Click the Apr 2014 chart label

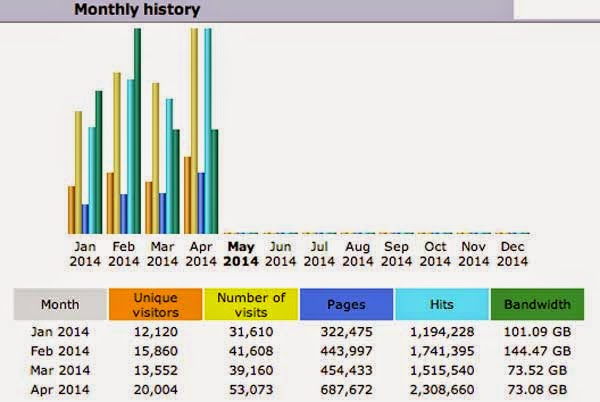201,254
